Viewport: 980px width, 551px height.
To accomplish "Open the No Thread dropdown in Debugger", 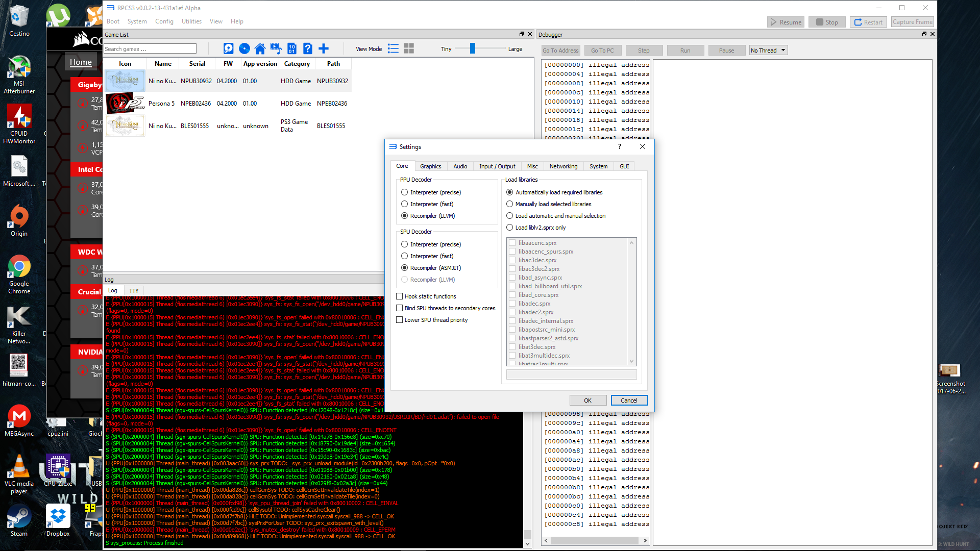I will tap(768, 50).
